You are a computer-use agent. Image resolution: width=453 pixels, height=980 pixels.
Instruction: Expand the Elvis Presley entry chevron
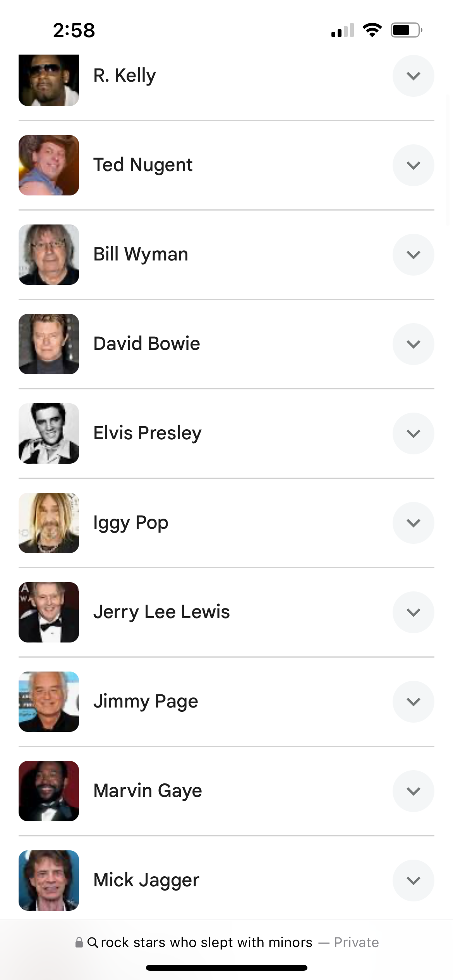point(413,433)
